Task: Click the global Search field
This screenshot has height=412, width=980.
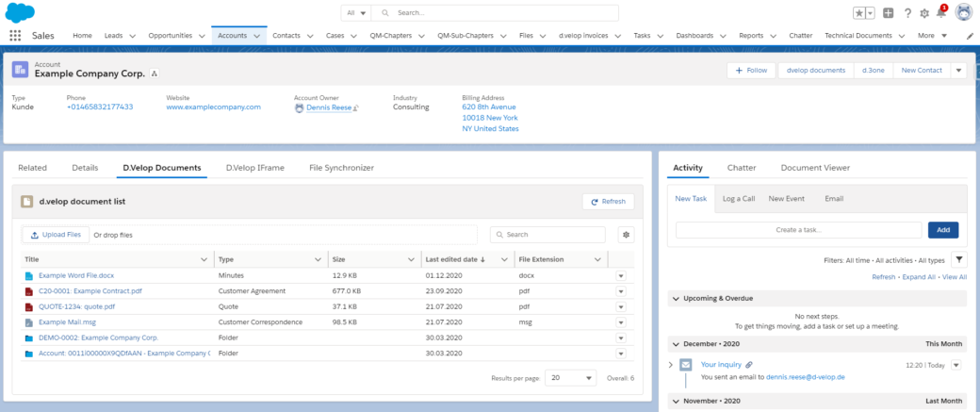Action: click(x=495, y=12)
